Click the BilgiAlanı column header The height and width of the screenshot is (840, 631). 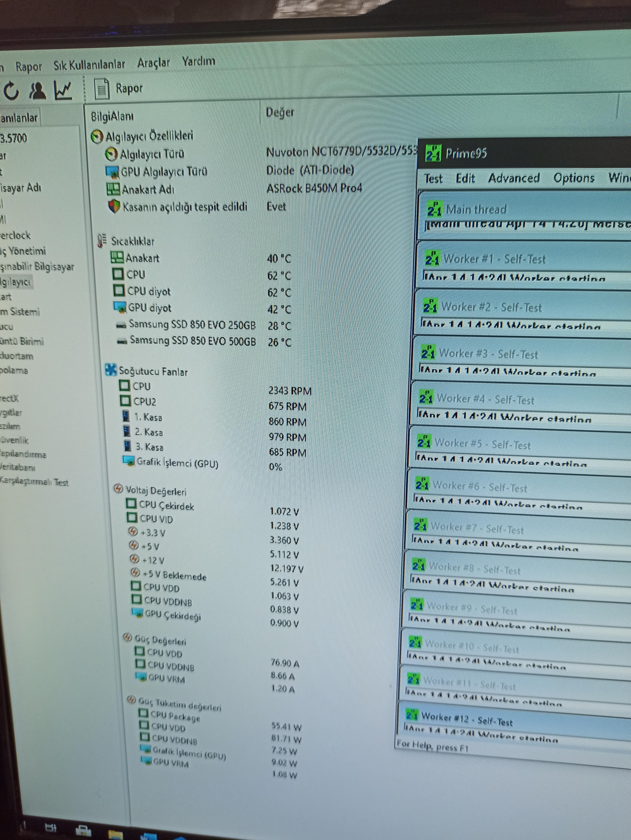coord(112,117)
